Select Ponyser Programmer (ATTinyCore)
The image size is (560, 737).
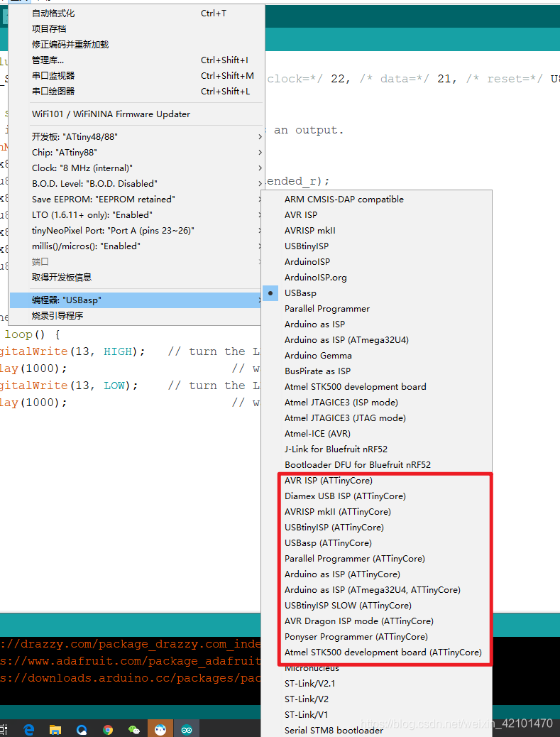click(378, 636)
